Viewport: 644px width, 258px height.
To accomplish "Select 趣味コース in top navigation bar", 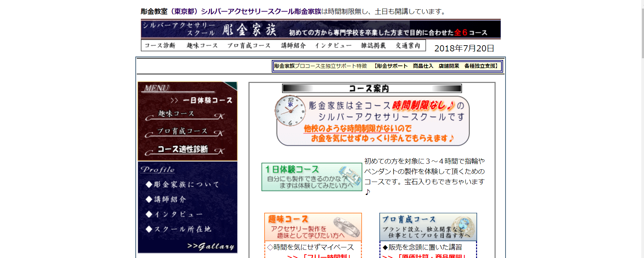I will [x=202, y=46].
